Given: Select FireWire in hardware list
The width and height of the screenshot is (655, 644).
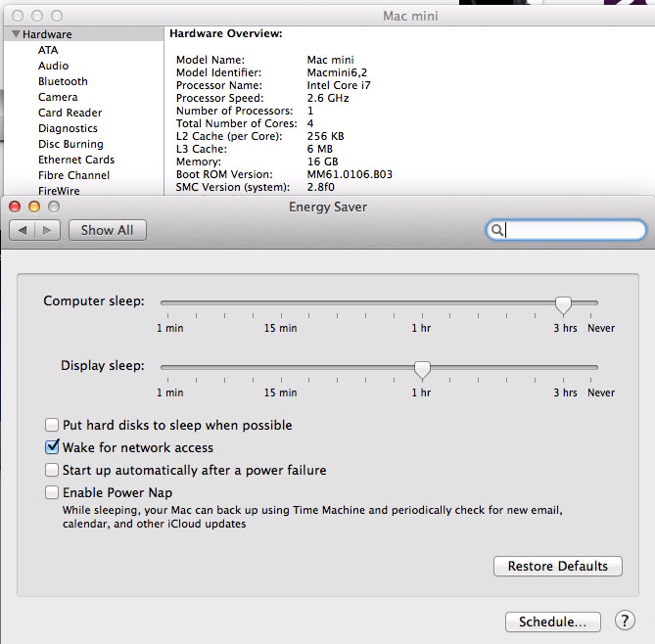Looking at the screenshot, I should click(59, 191).
